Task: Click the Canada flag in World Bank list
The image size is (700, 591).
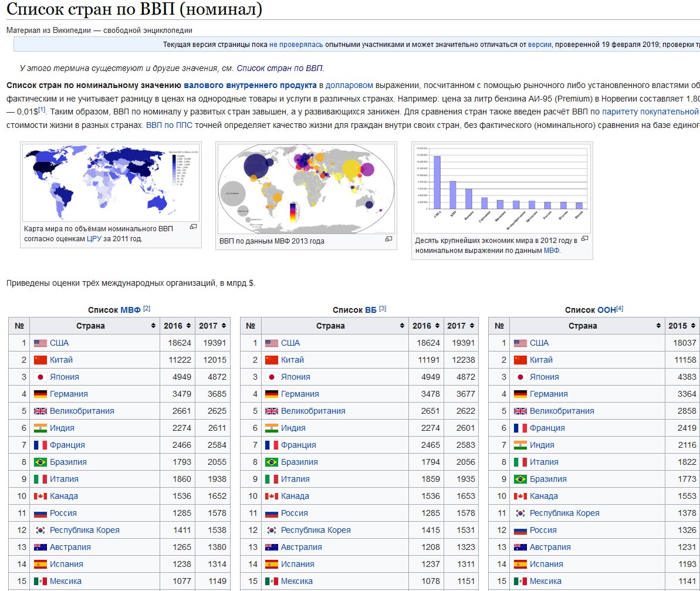Action: pos(272,496)
